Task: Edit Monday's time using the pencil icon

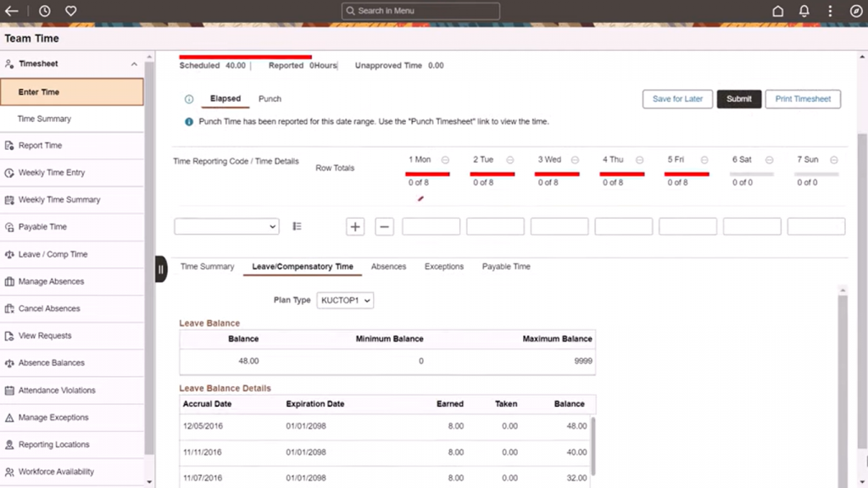Action: [x=420, y=198]
